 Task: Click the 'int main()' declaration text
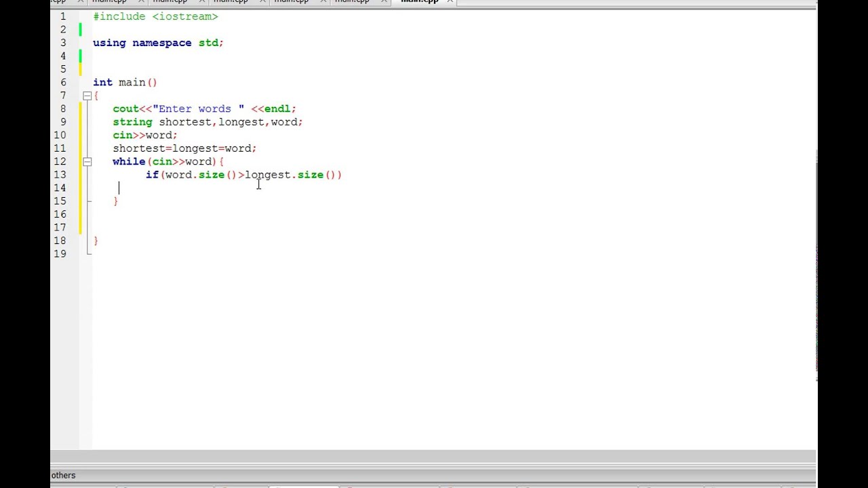(x=125, y=83)
